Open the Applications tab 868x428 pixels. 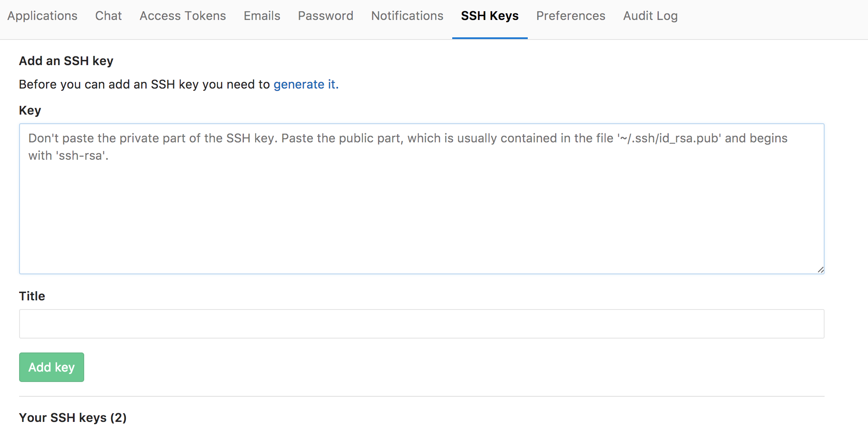point(42,16)
